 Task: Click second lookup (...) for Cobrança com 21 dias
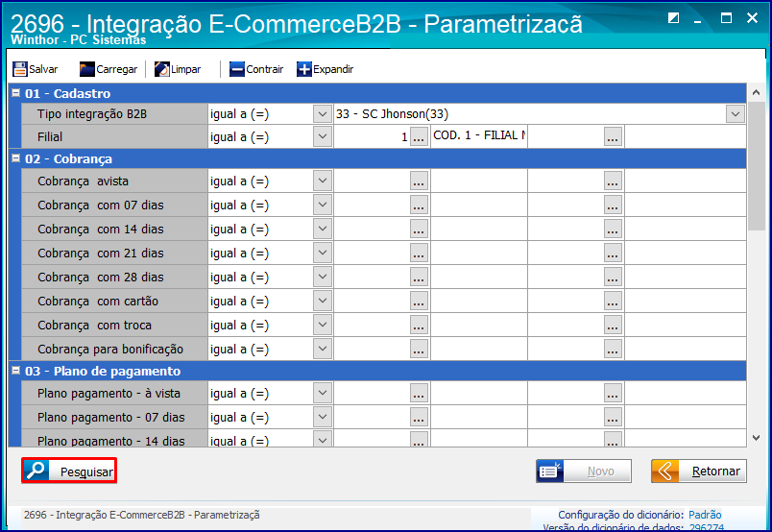[x=613, y=254]
